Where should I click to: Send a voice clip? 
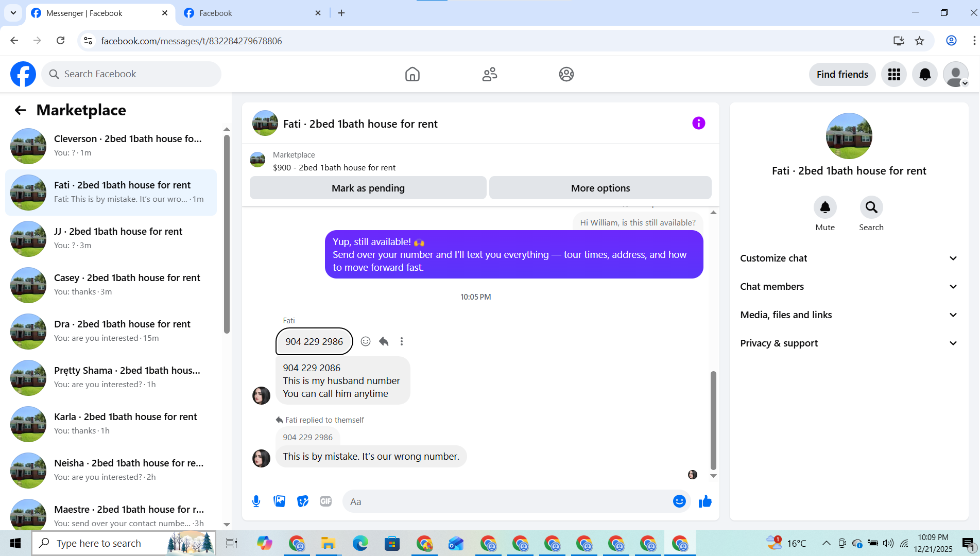[x=256, y=501]
